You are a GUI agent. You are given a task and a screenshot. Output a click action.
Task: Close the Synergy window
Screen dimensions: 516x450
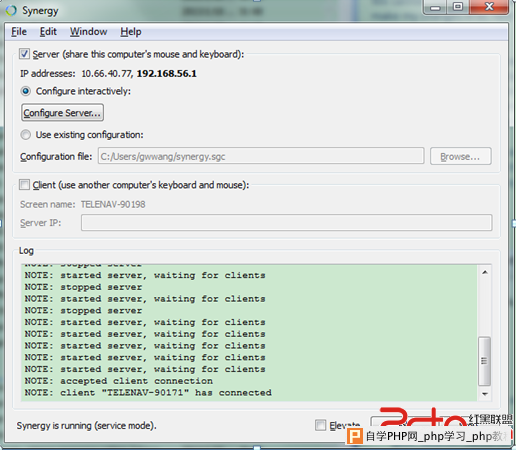click(489, 7)
